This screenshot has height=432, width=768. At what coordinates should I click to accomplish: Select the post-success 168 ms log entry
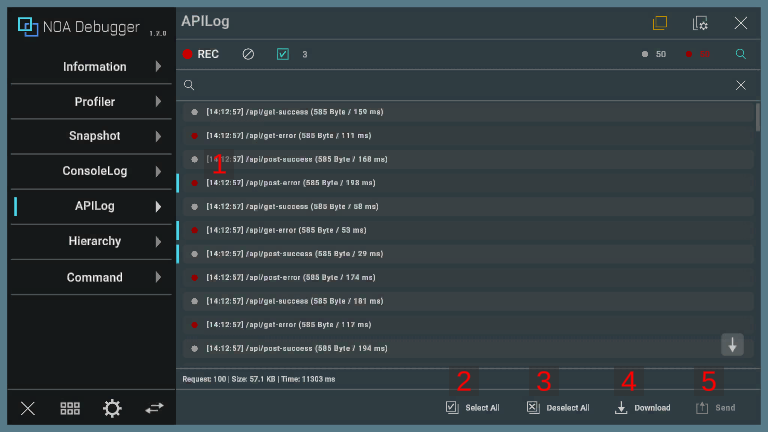[x=468, y=159]
